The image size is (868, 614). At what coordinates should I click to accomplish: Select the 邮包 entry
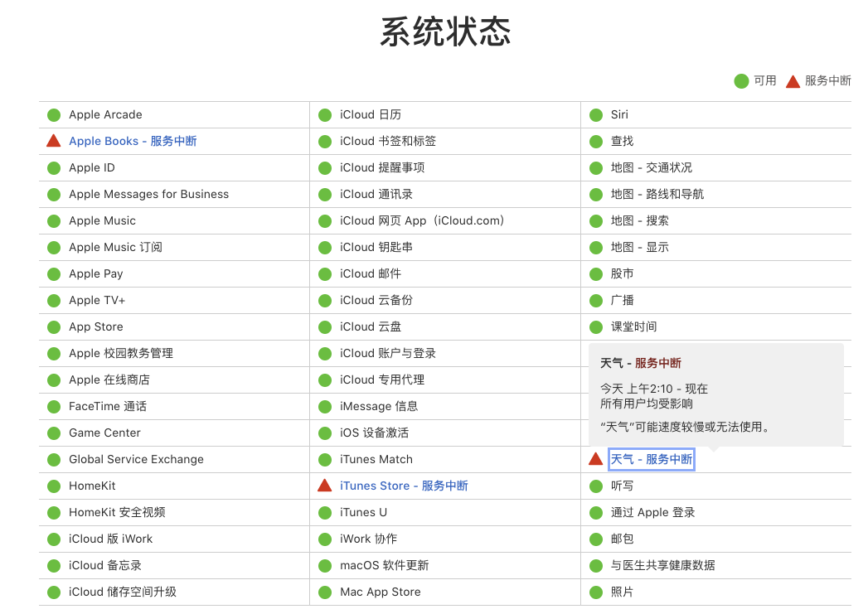623,539
